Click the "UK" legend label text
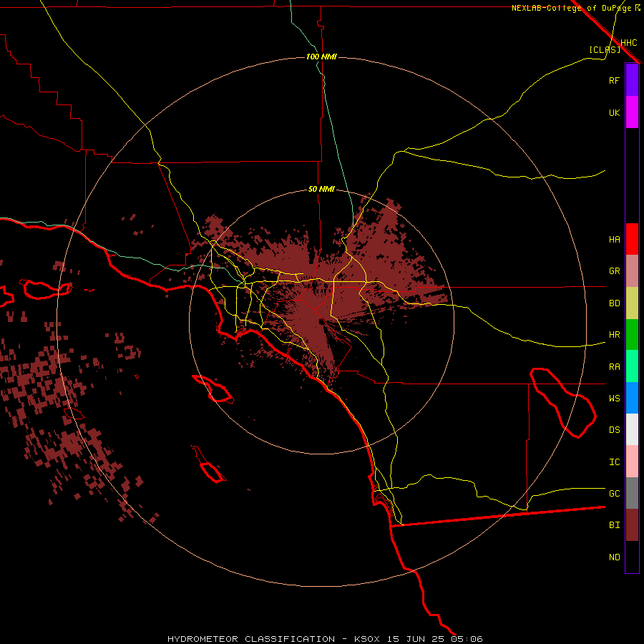Screen dimensions: 644x644 (614, 113)
